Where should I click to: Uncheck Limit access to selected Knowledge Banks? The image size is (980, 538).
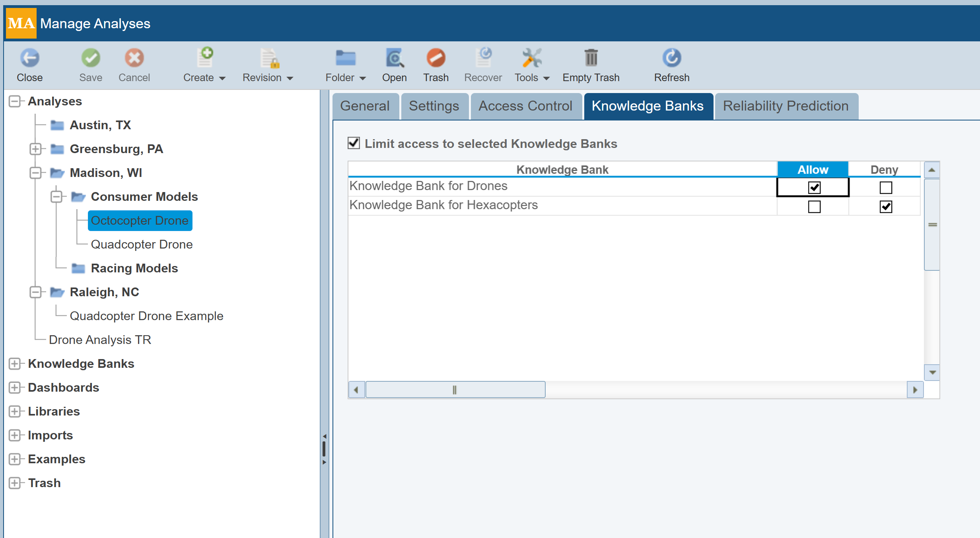click(354, 143)
